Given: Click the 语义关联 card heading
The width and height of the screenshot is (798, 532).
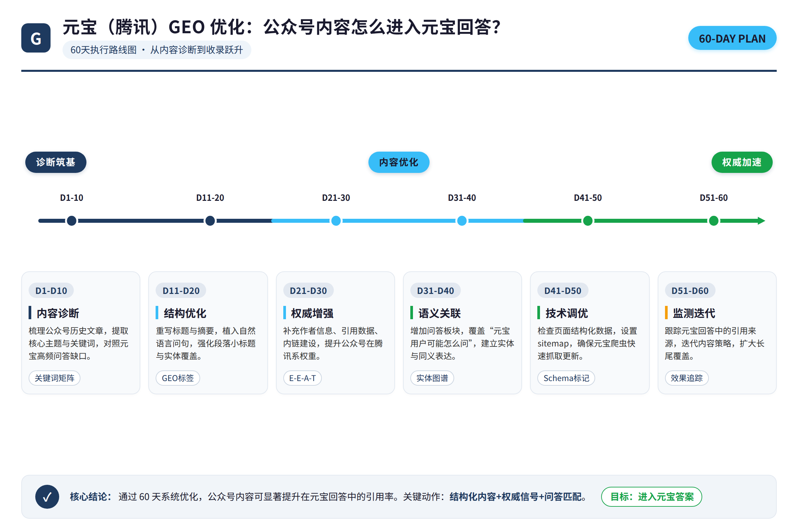Looking at the screenshot, I should [439, 313].
